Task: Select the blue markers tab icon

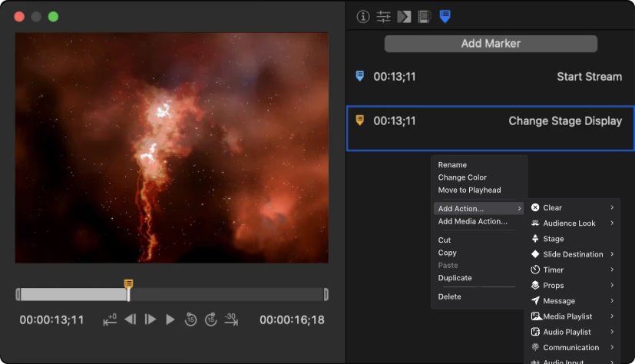Action: [445, 17]
